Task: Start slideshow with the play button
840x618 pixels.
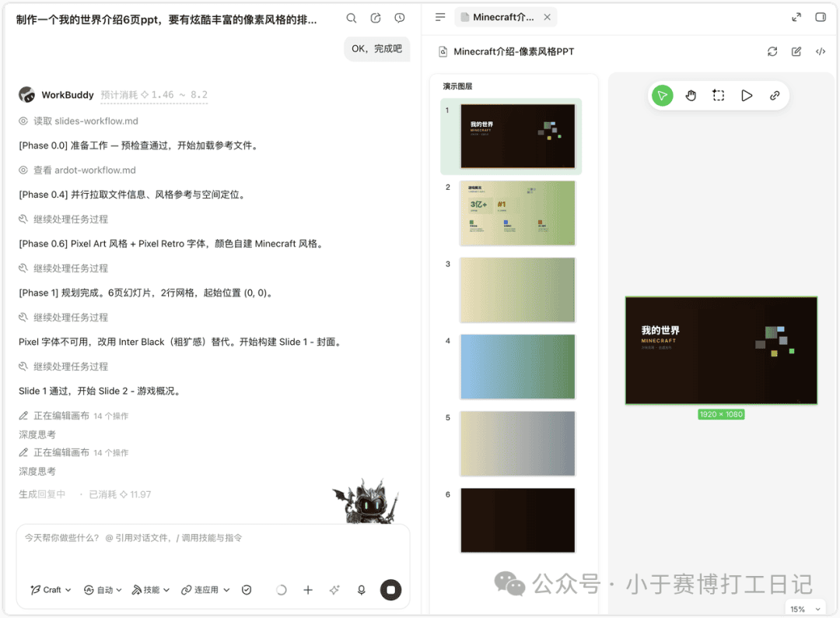Action: [746, 96]
